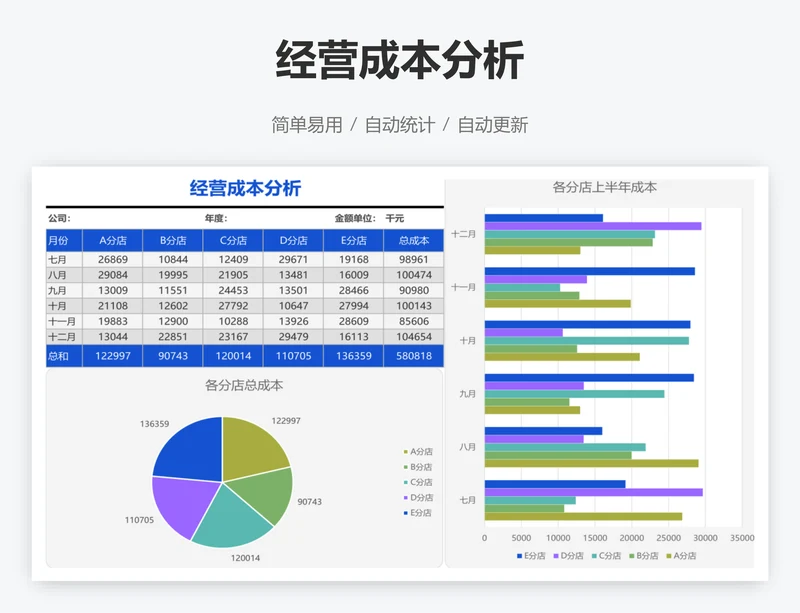The height and width of the screenshot is (613, 800).
Task: Select the 月份 header cell
Action: point(58,240)
